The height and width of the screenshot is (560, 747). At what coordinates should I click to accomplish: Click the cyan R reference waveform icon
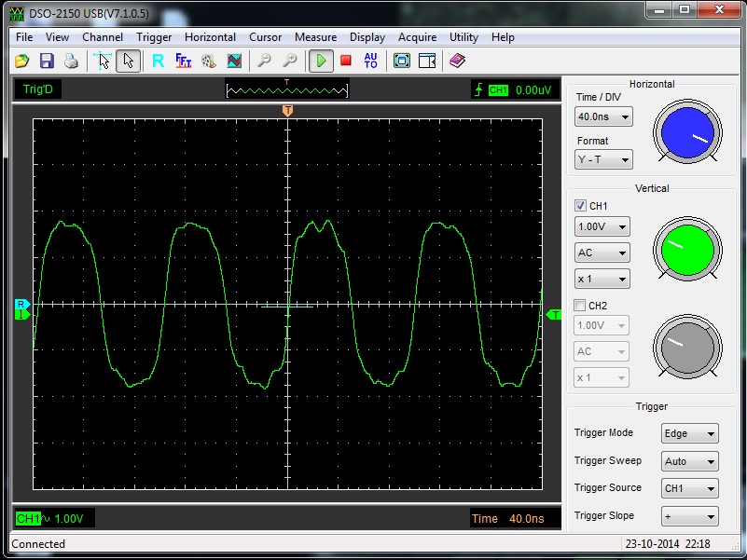158,61
